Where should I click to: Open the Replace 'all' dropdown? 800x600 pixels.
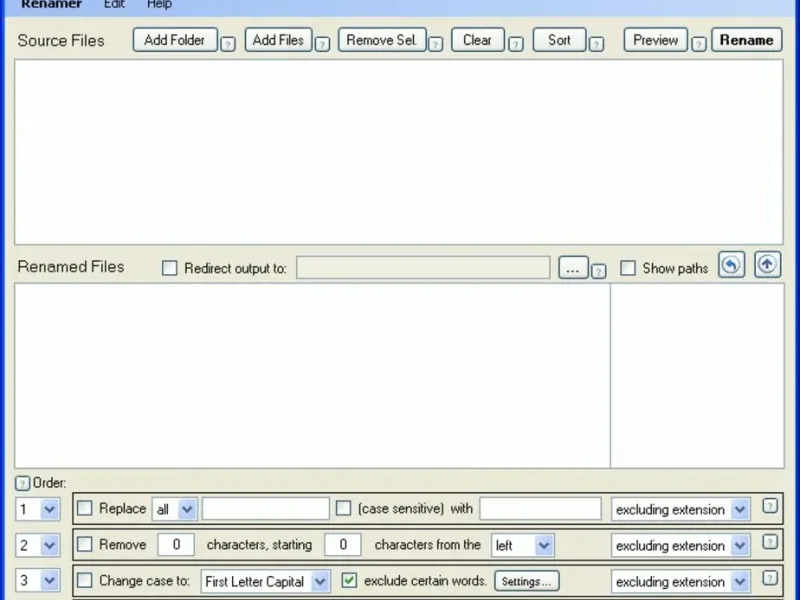174,509
